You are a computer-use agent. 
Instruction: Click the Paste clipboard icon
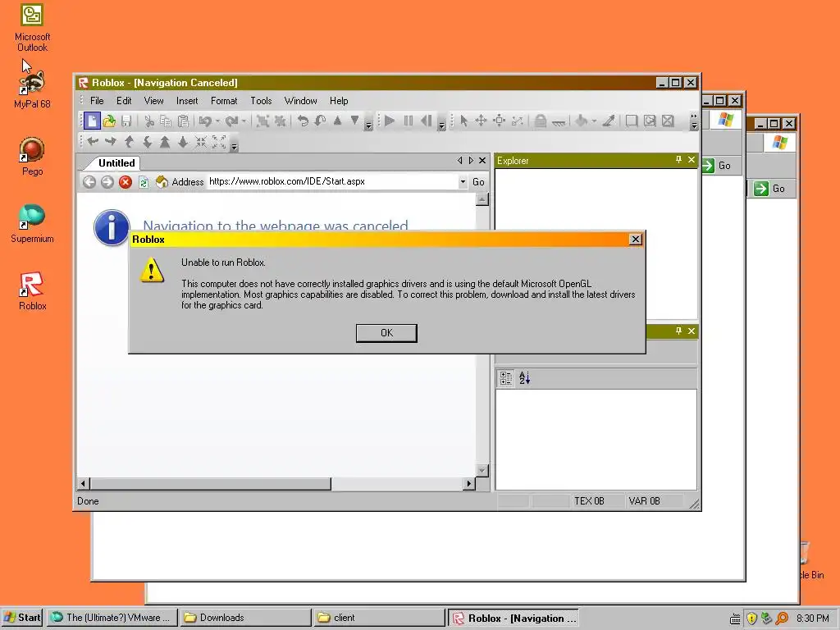point(183,121)
